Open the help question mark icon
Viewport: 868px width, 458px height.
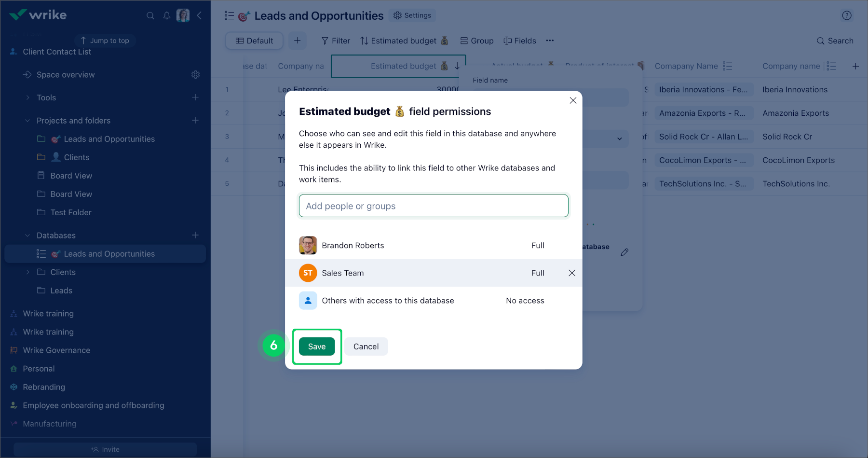coord(847,15)
